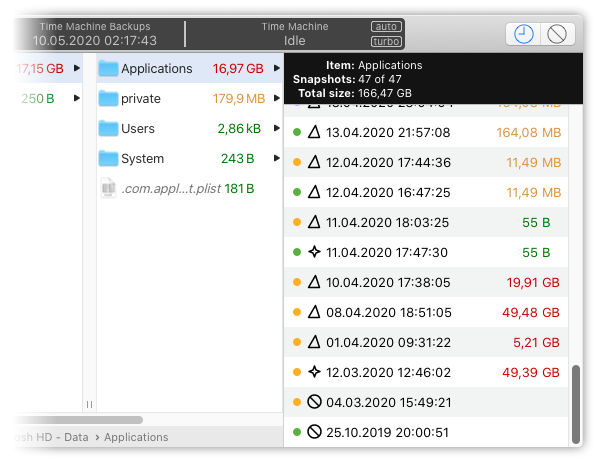Toggle the auto mode badge
Image resolution: width=596 pixels, height=462 pixels.
coord(386,27)
